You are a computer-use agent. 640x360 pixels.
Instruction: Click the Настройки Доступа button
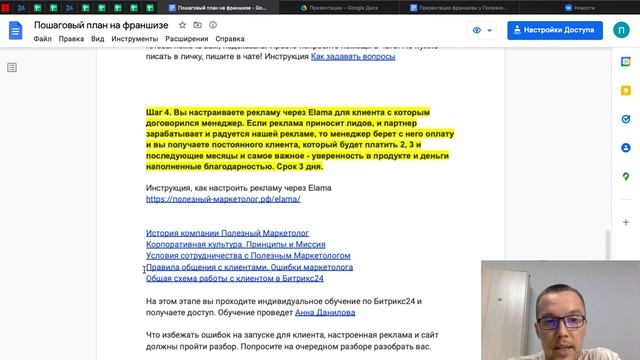point(555,30)
